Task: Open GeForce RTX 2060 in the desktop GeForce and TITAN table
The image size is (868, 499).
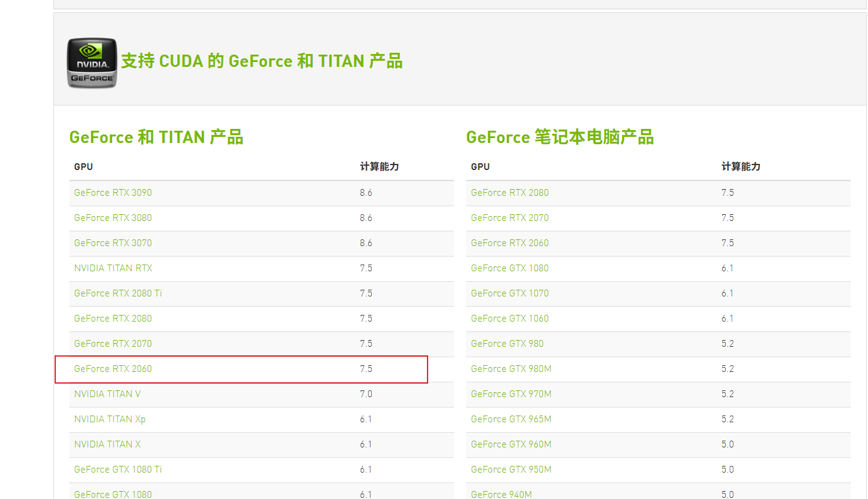Action: [x=113, y=369]
